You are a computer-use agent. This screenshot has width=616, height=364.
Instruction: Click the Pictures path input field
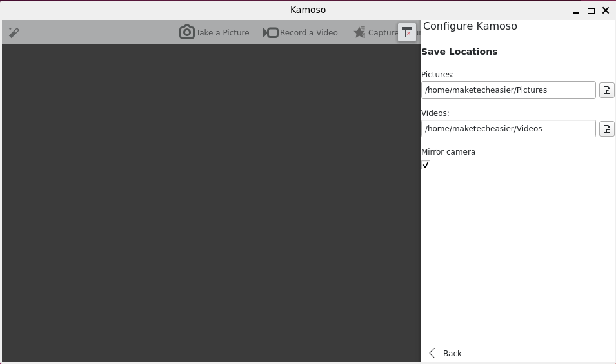tap(508, 90)
